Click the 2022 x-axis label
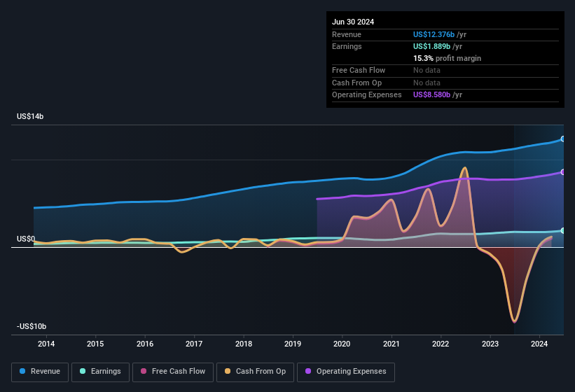This screenshot has width=575, height=392. [x=441, y=344]
